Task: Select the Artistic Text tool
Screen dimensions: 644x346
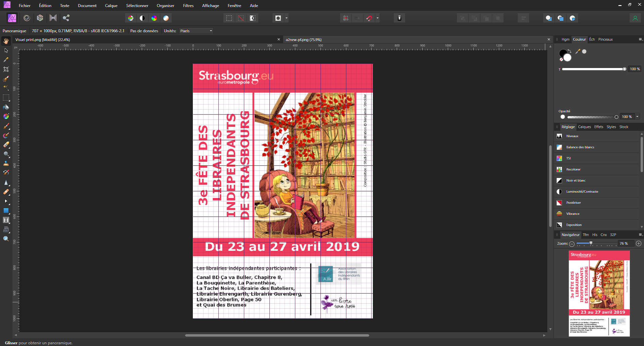Action: click(6, 220)
